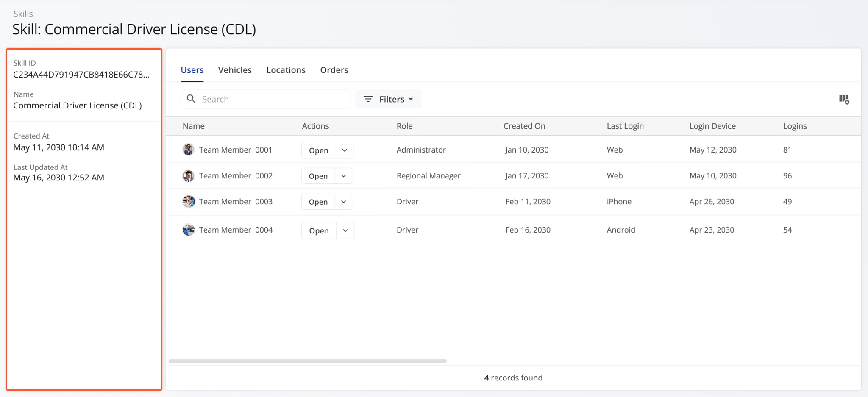Focus the Search input field
The height and width of the screenshot is (397, 868).
point(265,99)
